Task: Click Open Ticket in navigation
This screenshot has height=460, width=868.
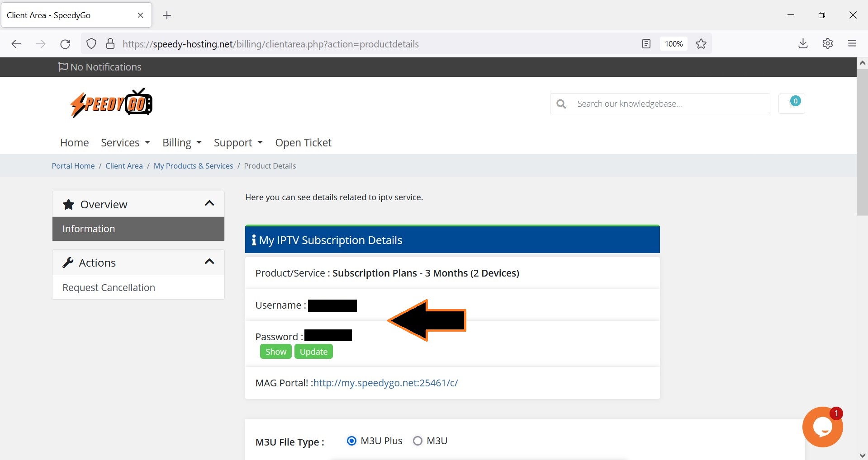Action: pyautogui.click(x=303, y=142)
